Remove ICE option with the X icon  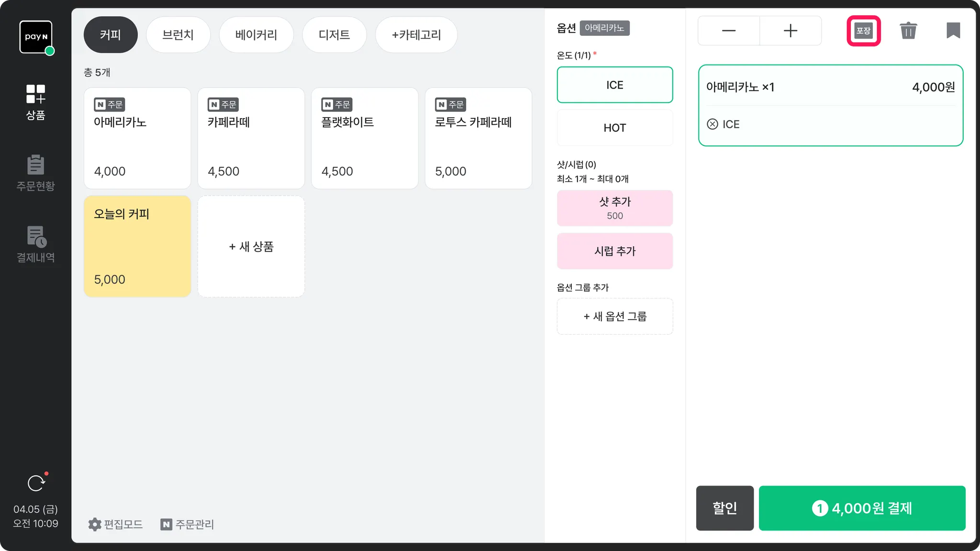pos(712,124)
